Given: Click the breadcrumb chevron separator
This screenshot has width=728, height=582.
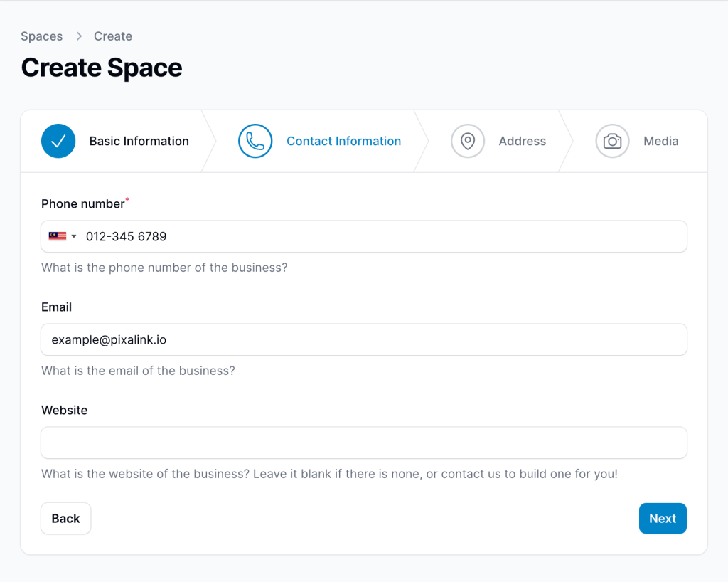Looking at the screenshot, I should click(79, 36).
